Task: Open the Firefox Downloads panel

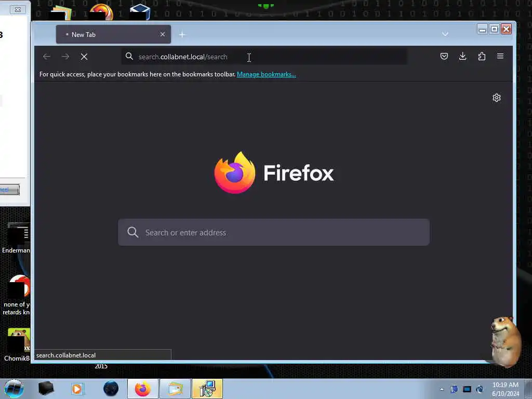Action: 462,56
